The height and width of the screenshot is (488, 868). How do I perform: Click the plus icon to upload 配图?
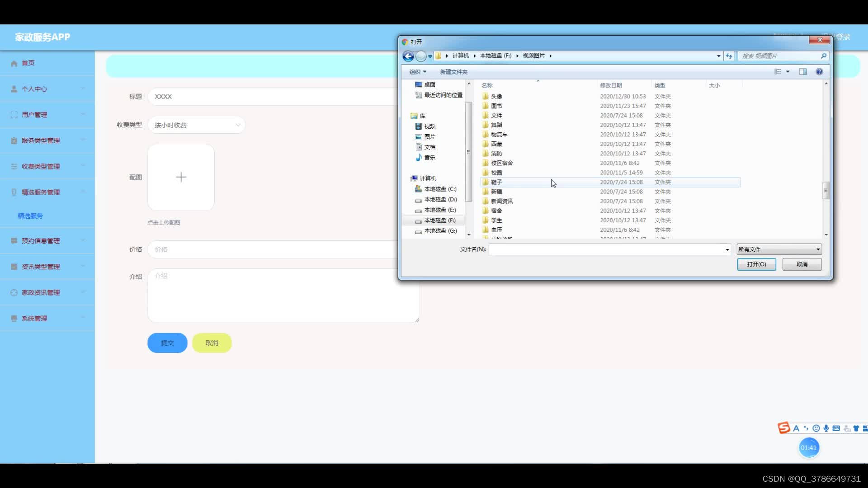point(181,177)
